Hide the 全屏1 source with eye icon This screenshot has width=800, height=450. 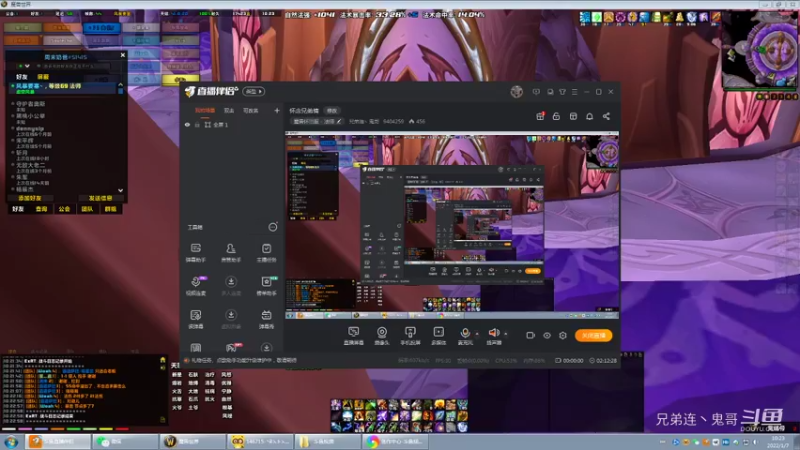point(187,125)
